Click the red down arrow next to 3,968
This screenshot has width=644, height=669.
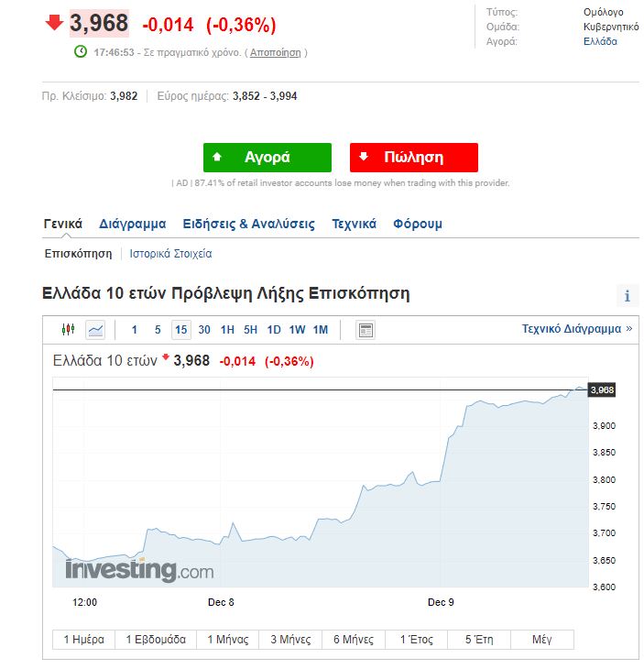54,23
